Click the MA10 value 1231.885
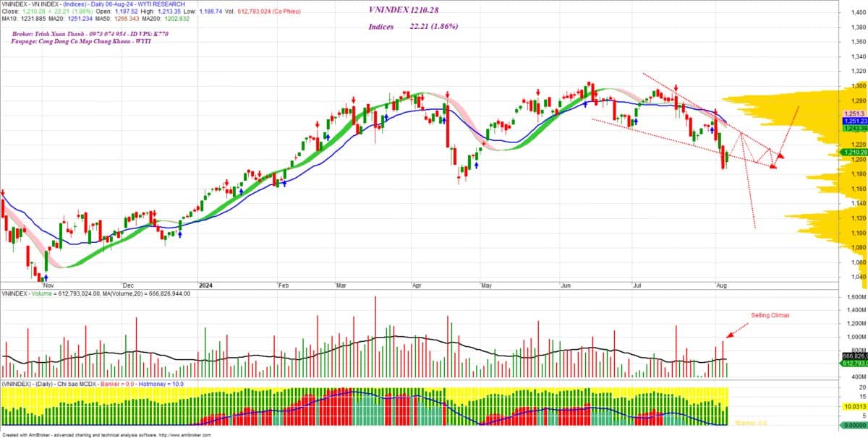 [33, 19]
